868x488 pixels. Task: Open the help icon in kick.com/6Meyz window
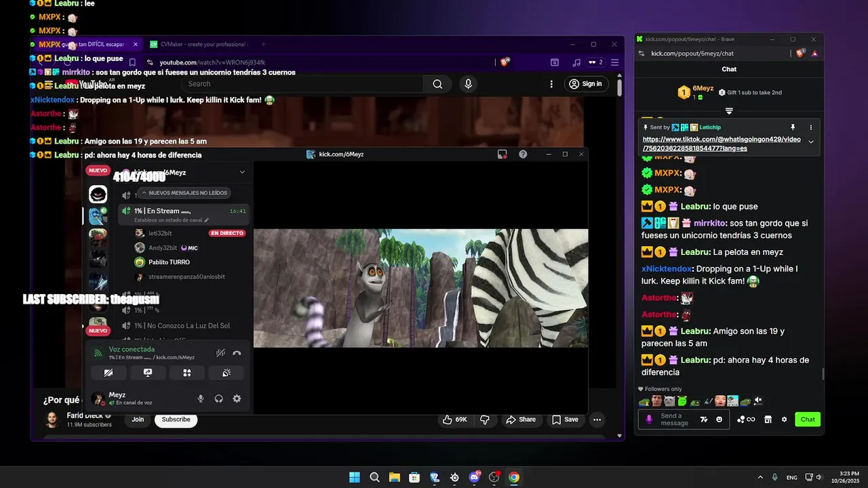[523, 155]
